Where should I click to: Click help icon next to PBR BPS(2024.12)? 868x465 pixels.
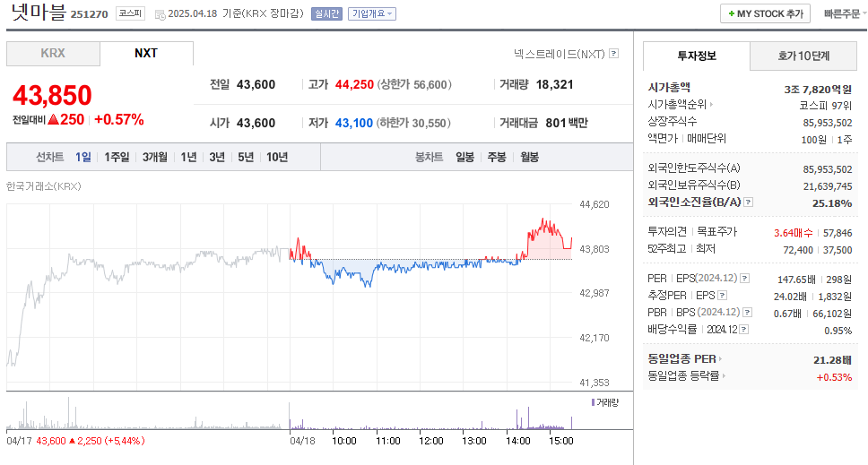747,313
